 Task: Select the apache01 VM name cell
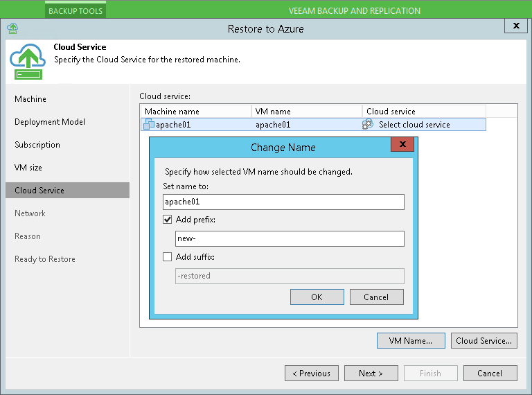click(273, 125)
